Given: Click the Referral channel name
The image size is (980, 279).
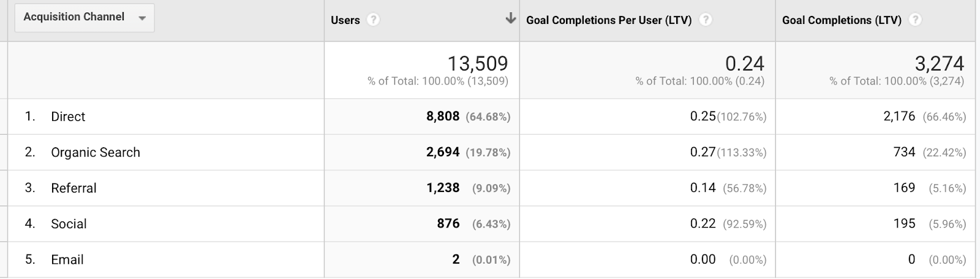Looking at the screenshot, I should click(x=73, y=188).
